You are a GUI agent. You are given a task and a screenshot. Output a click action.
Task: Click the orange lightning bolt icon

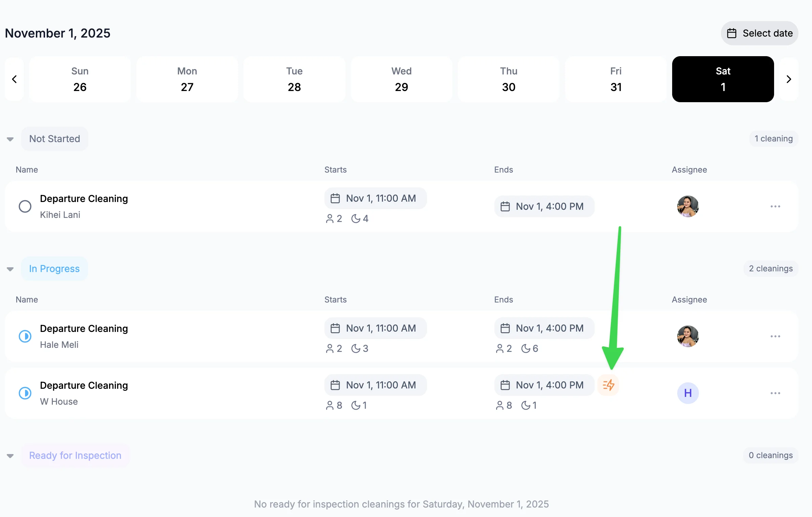[608, 385]
